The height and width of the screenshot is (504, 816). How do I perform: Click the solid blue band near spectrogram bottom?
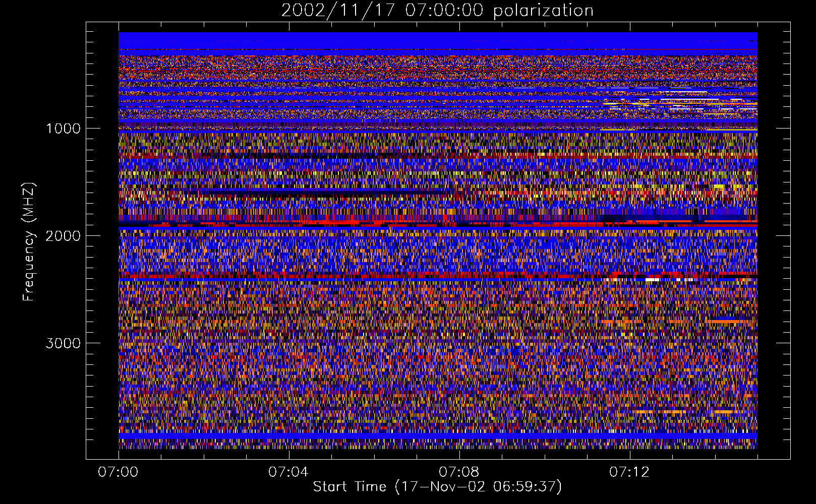438,436
